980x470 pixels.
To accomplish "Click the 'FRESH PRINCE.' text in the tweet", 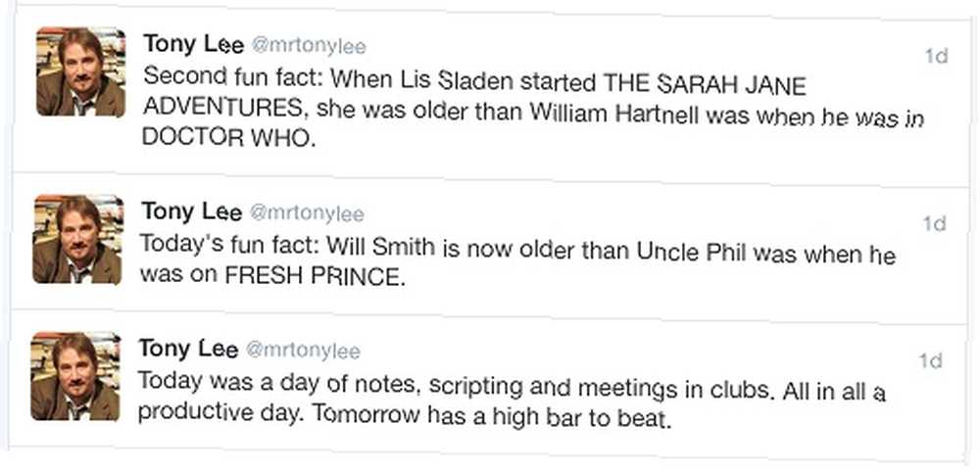I will [x=315, y=276].
